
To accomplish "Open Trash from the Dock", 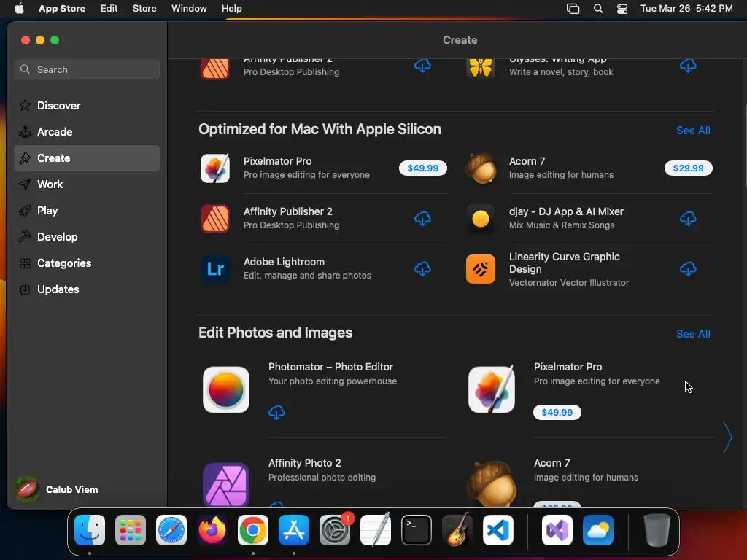I will [x=657, y=530].
